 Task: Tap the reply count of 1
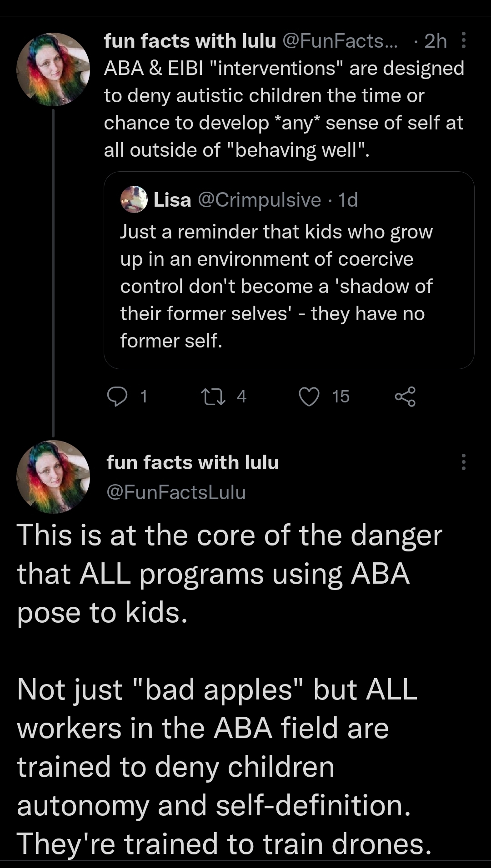(144, 397)
